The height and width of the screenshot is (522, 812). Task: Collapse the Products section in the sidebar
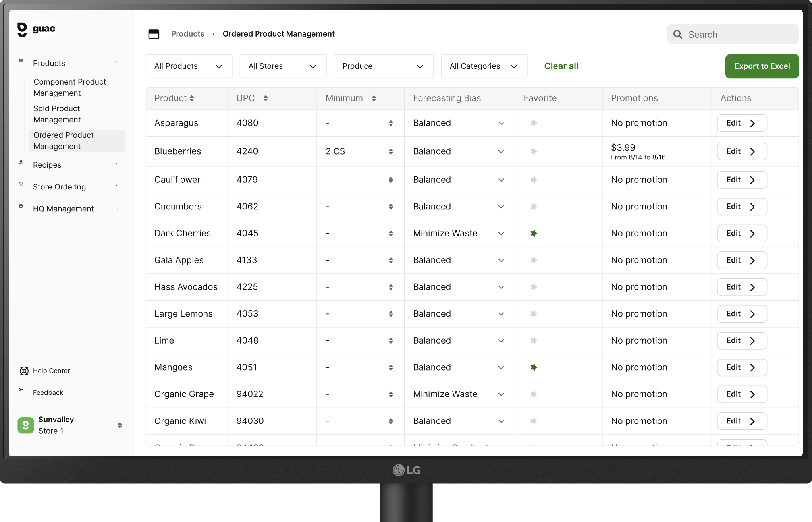tap(116, 62)
